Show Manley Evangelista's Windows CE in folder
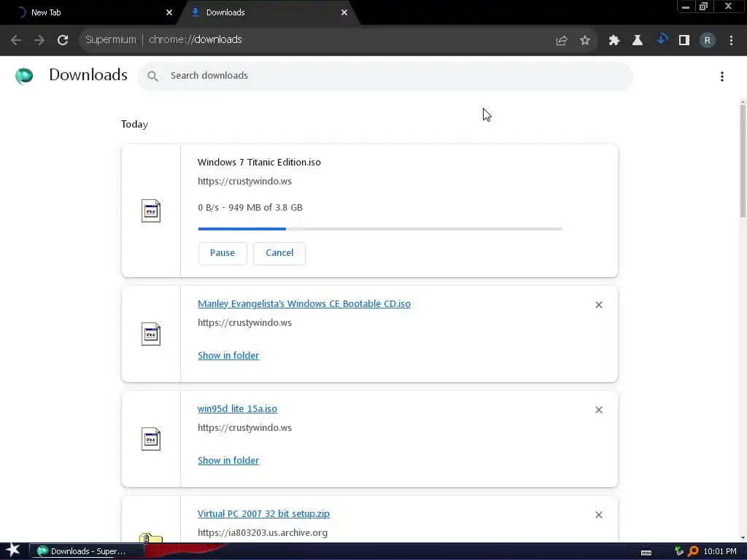Viewport: 747px width, 560px height. [228, 356]
